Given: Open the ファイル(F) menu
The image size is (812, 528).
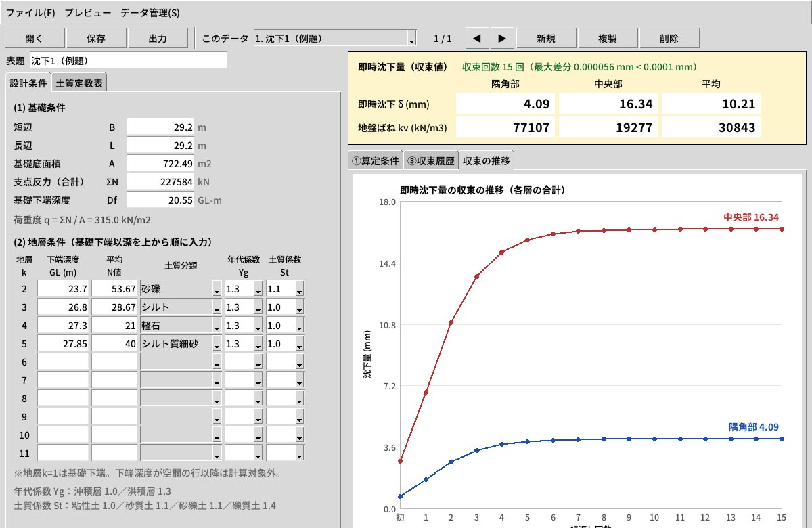Looking at the screenshot, I should pyautogui.click(x=30, y=12).
